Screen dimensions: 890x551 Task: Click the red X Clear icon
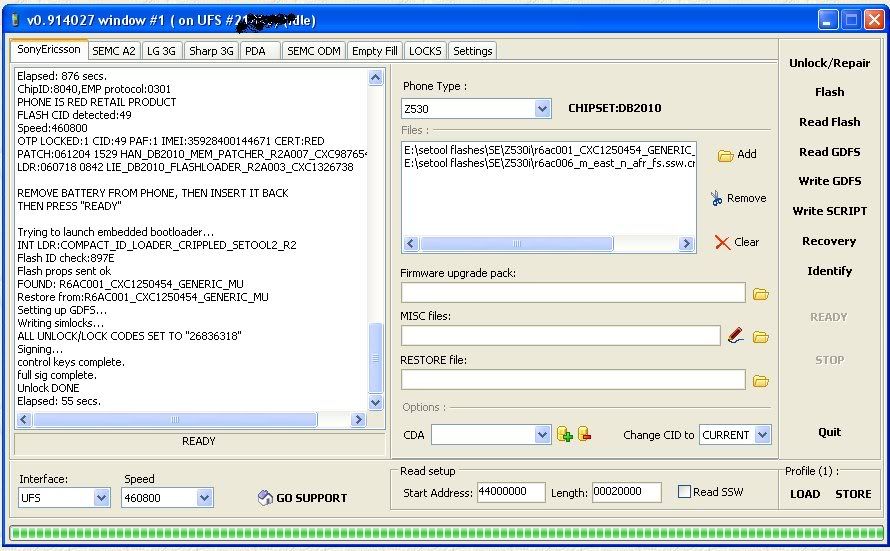point(722,243)
